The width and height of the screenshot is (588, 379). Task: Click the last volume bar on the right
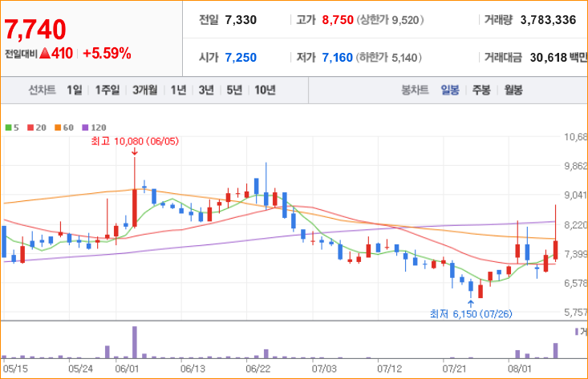click(x=555, y=350)
